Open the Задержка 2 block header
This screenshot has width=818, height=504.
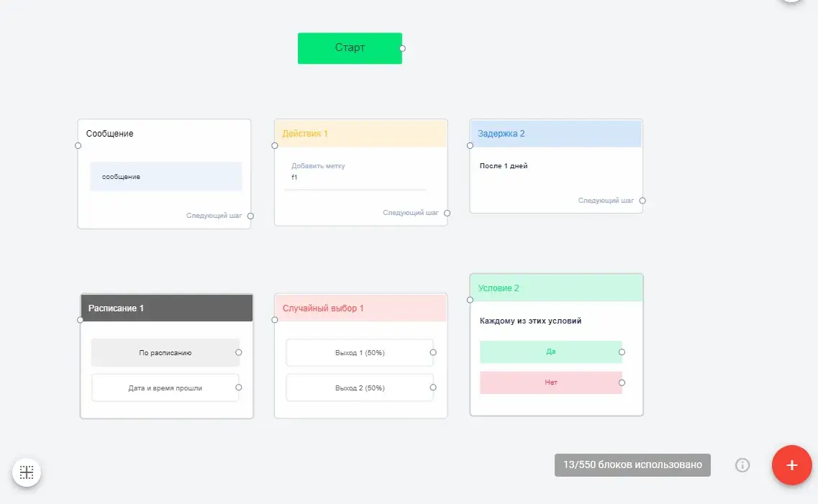(x=556, y=134)
